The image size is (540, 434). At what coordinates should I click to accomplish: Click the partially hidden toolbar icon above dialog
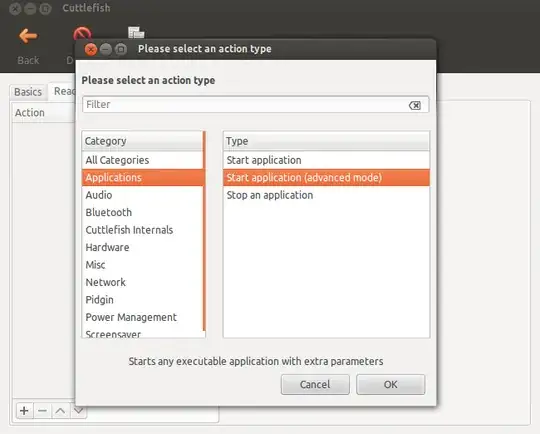coord(136,32)
